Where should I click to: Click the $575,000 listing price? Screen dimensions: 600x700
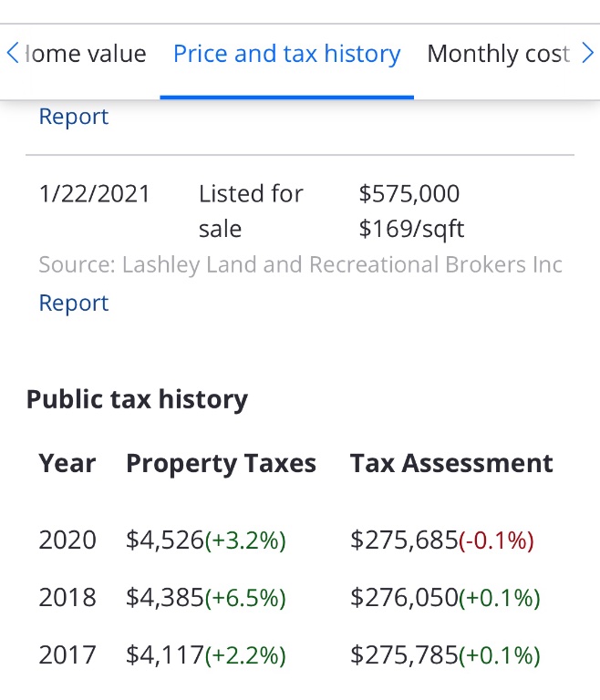click(409, 193)
